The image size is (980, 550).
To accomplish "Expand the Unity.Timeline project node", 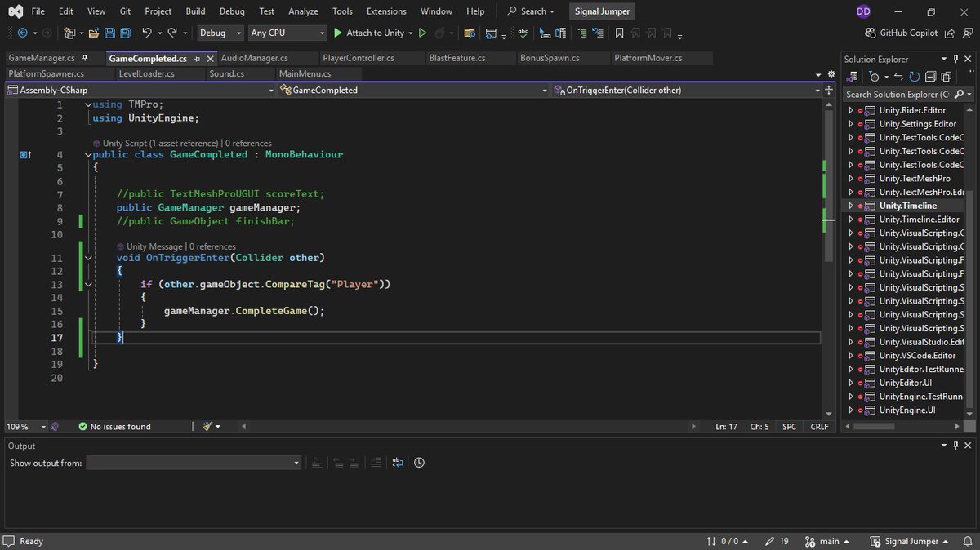I will coord(850,206).
